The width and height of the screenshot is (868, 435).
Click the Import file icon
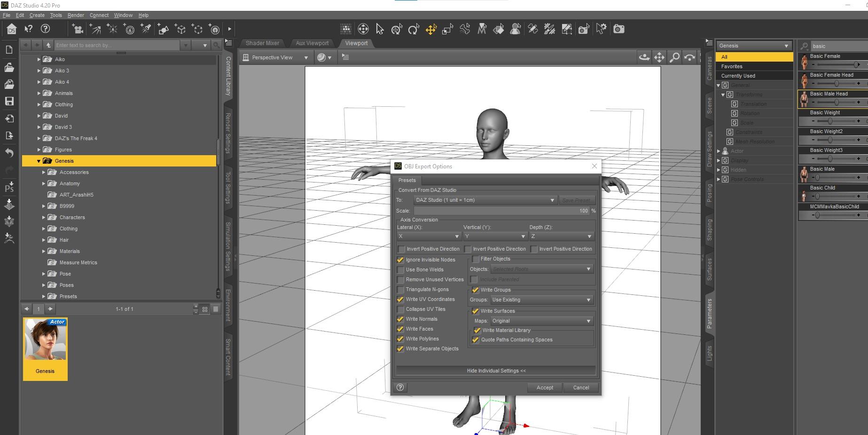pos(9,119)
